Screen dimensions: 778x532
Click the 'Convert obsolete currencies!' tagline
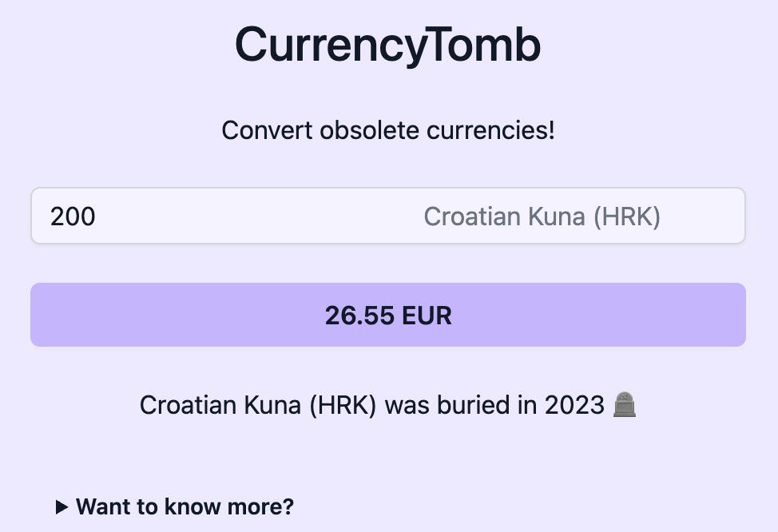(388, 130)
